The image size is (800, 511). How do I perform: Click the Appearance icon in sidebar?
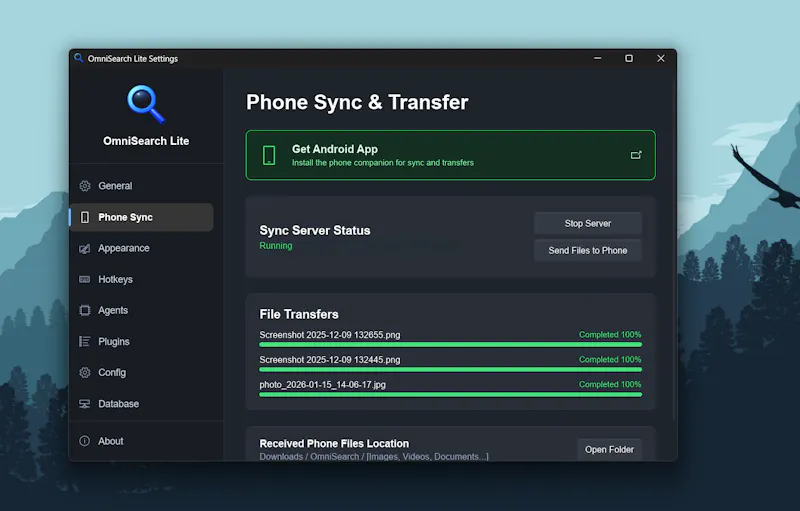tap(85, 248)
